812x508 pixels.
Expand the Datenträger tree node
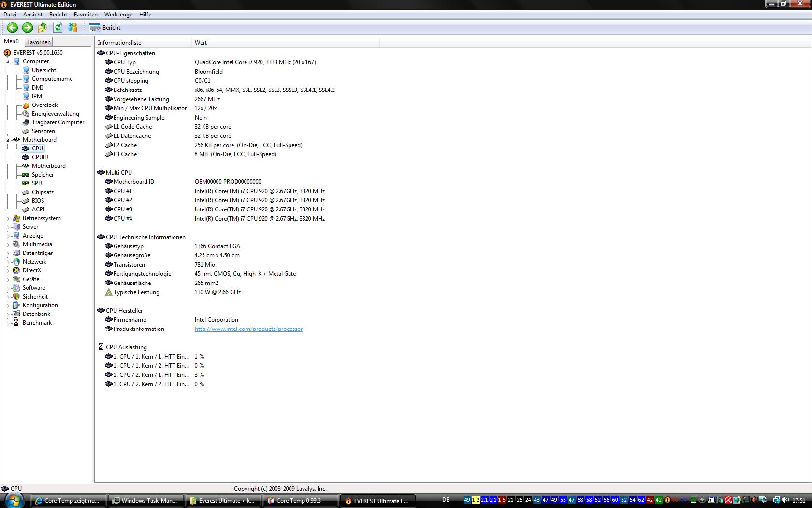coord(8,254)
